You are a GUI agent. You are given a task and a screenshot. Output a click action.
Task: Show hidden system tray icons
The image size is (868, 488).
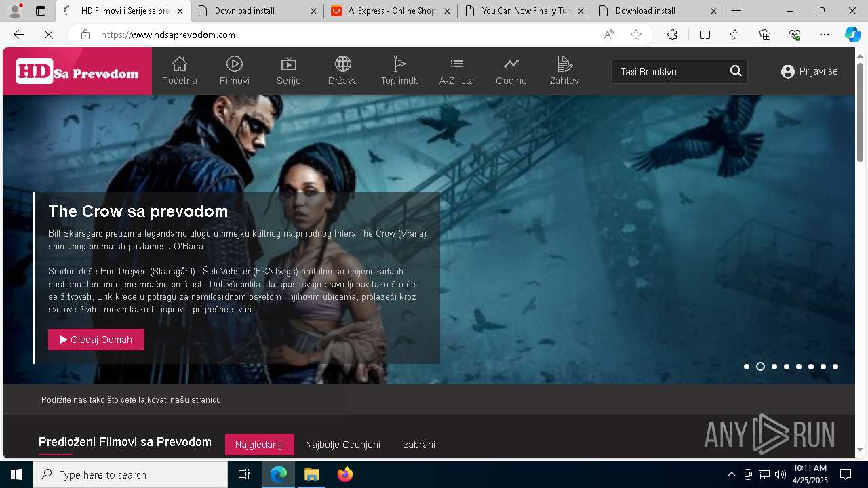pyautogui.click(x=732, y=474)
